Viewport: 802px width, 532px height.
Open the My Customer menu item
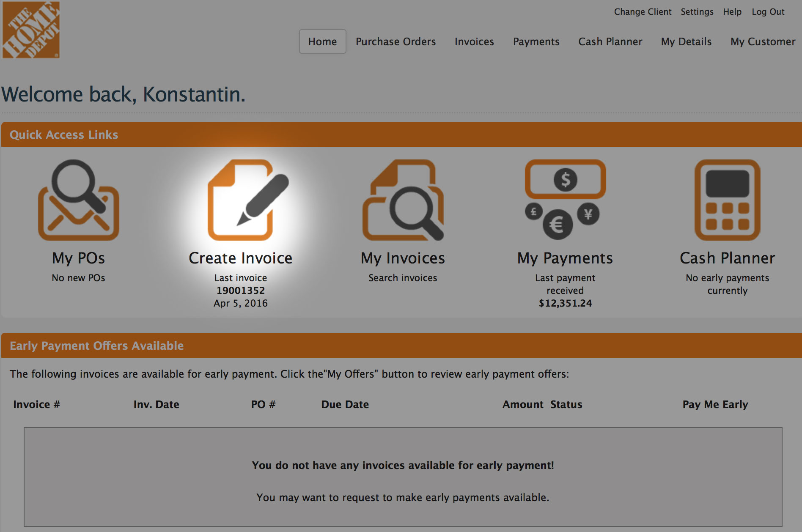(763, 41)
